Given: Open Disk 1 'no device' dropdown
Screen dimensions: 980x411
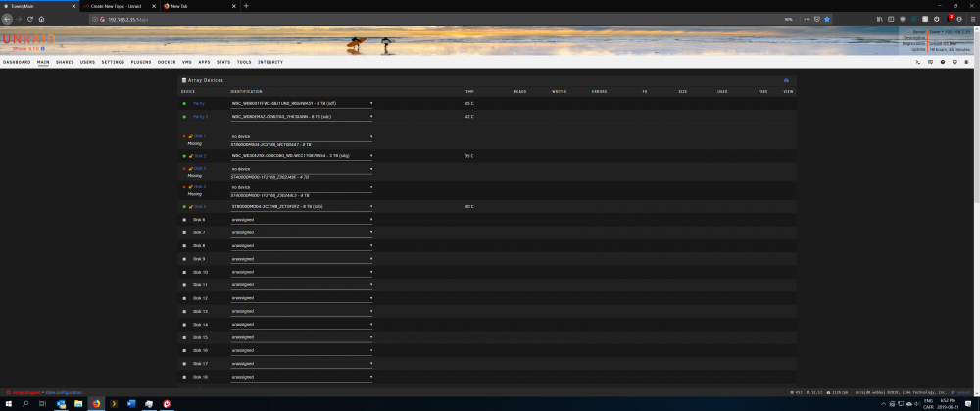Looking at the screenshot, I should (x=302, y=136).
